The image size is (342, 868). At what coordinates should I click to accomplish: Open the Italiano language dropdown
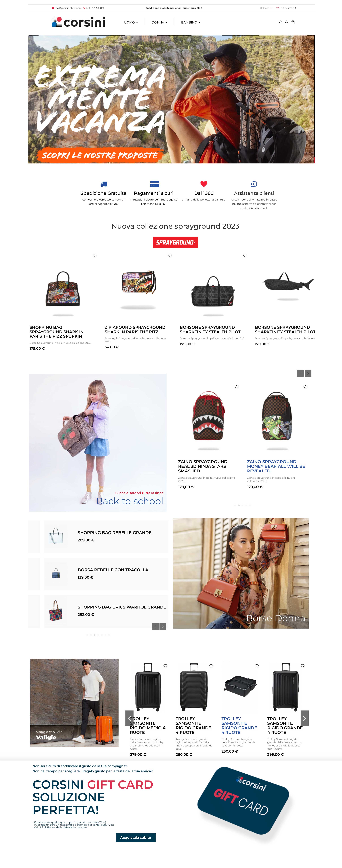pyautogui.click(x=266, y=8)
